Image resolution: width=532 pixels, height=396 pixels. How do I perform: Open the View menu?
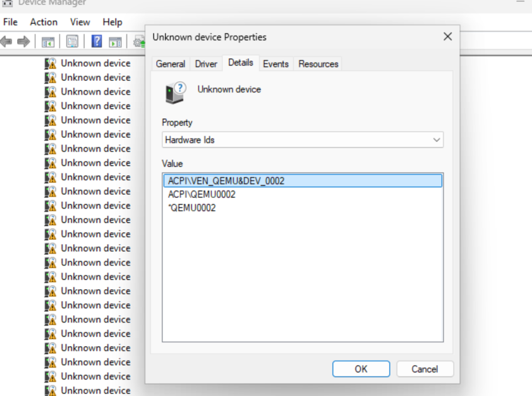(x=80, y=22)
